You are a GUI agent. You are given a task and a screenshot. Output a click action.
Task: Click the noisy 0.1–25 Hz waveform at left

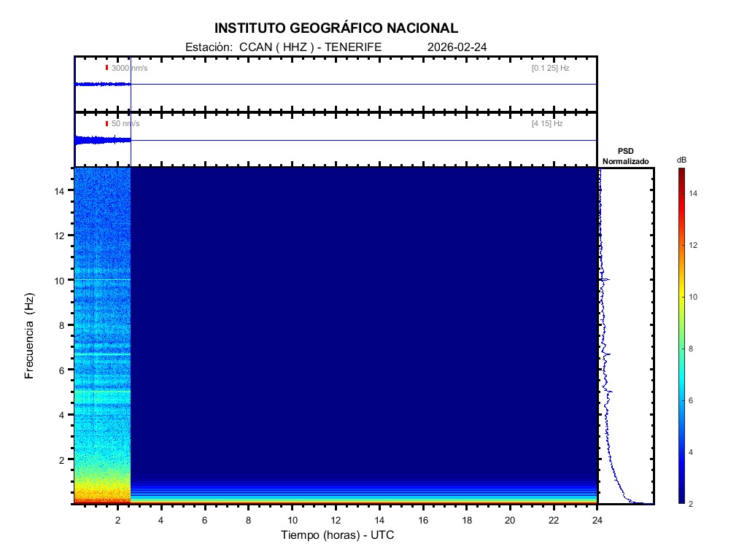tap(102, 85)
